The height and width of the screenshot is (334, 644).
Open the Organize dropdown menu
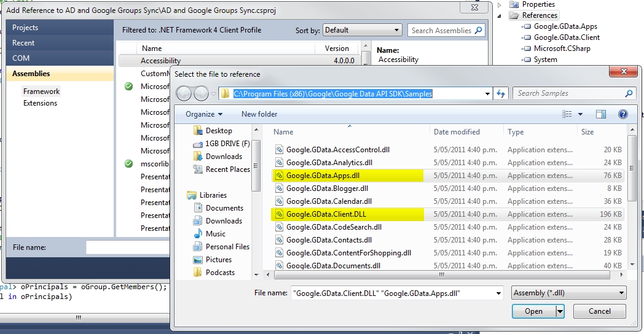tap(204, 114)
